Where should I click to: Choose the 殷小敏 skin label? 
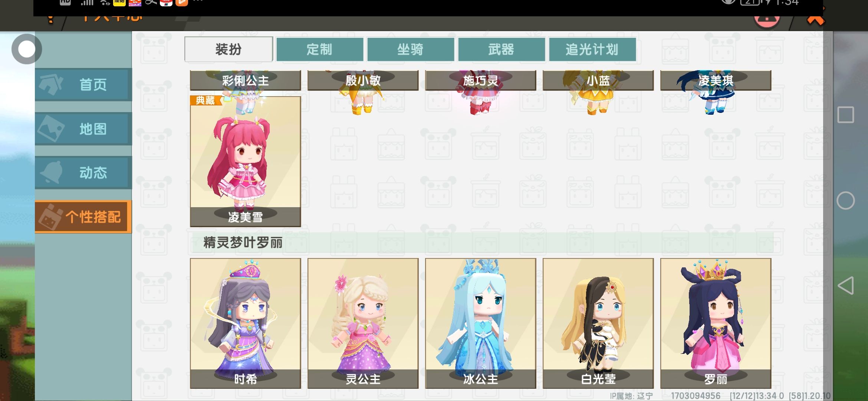363,80
